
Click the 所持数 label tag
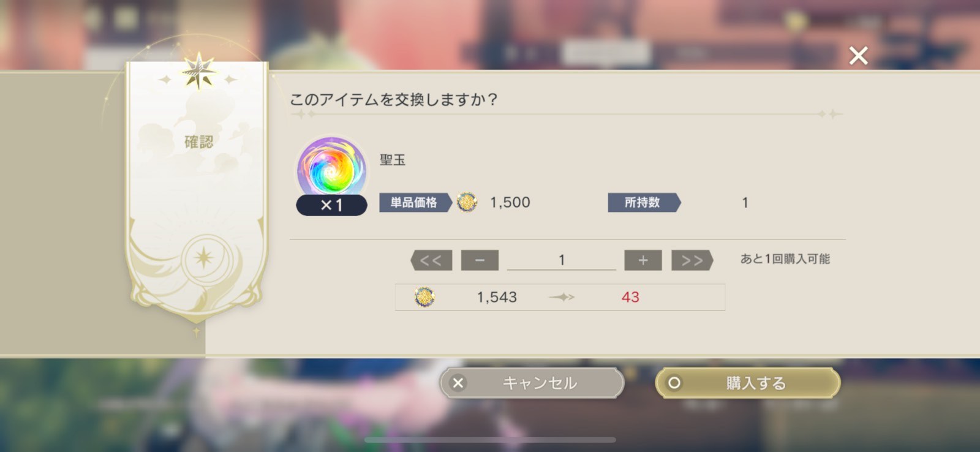(644, 202)
